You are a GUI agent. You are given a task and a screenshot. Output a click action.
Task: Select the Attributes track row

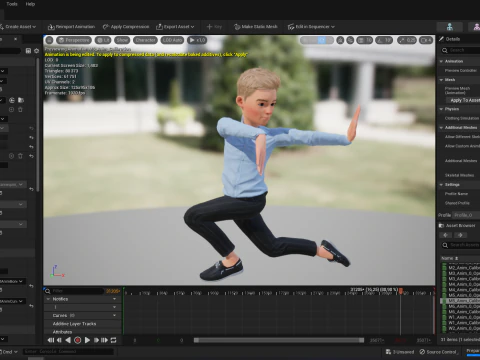82,332
